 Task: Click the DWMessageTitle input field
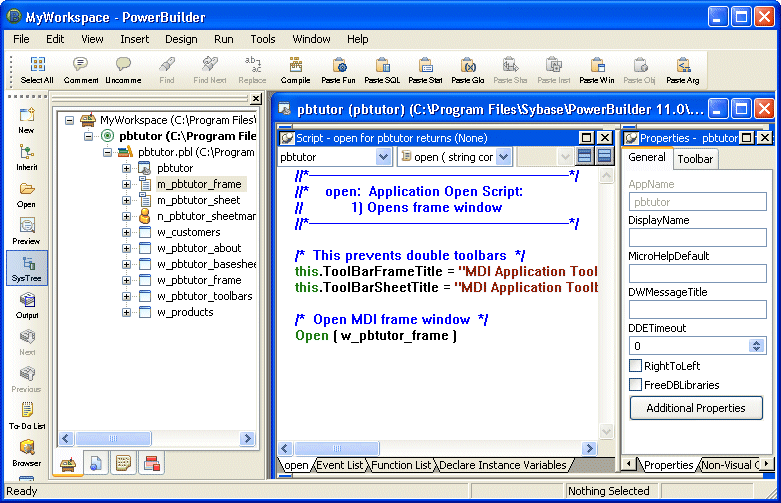697,309
